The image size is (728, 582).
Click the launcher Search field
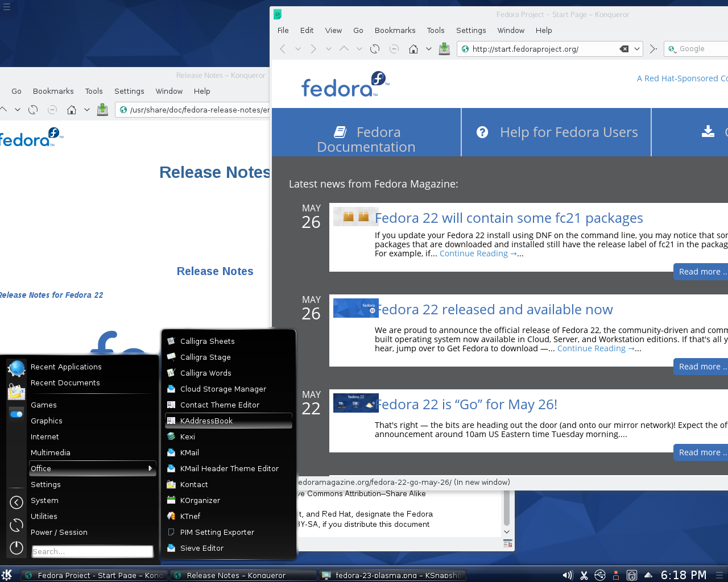click(x=93, y=551)
